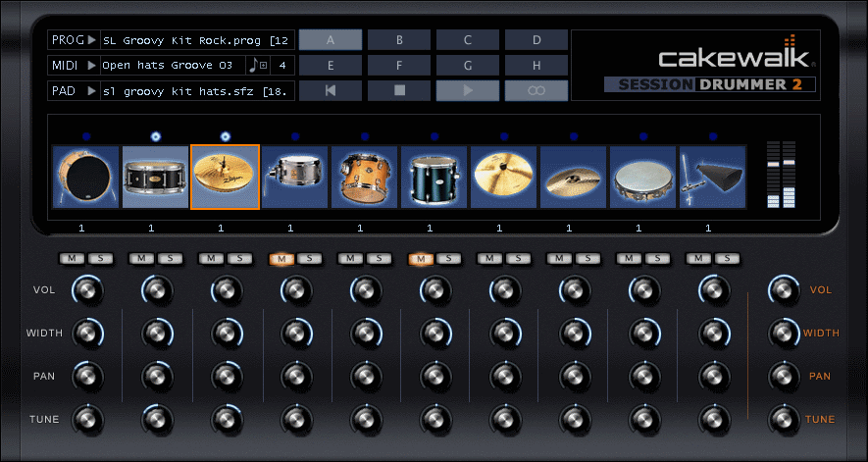Click the master output level meter

pos(781,175)
